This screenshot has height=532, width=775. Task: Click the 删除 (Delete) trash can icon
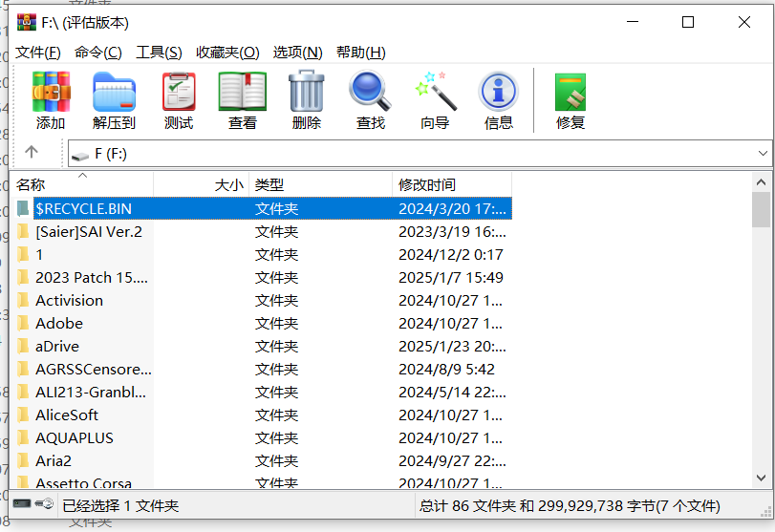pyautogui.click(x=307, y=91)
